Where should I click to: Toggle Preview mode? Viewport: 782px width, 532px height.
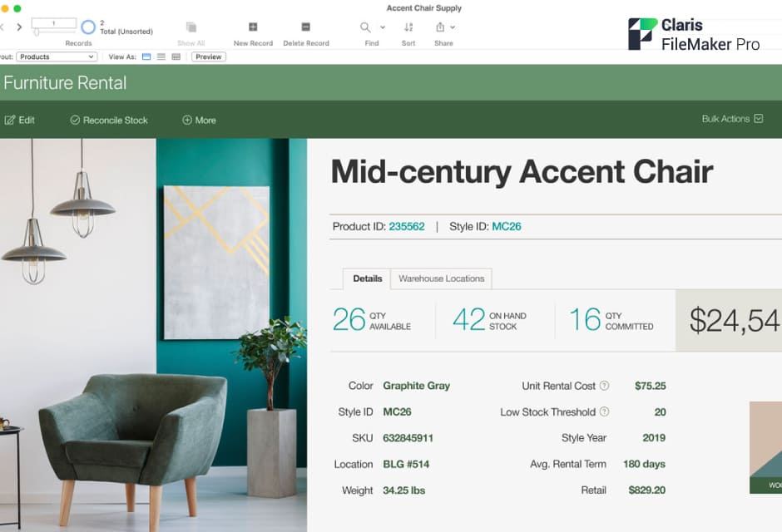tap(207, 57)
